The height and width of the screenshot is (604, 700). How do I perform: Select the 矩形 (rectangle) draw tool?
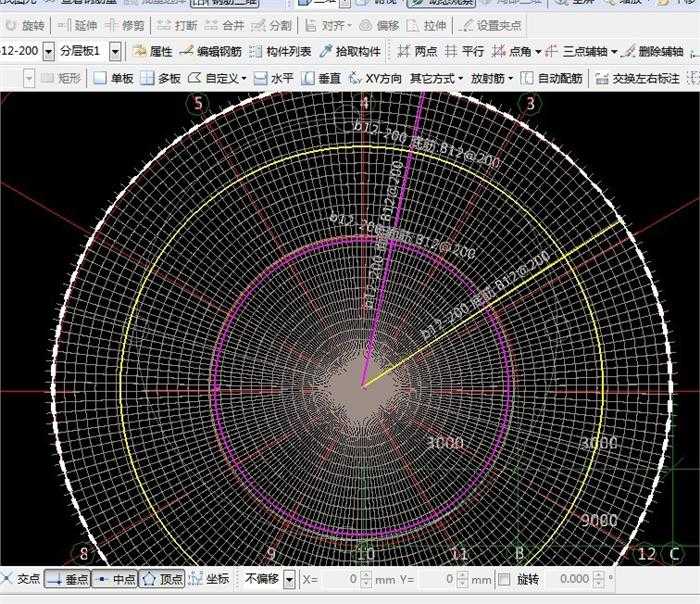[x=60, y=79]
